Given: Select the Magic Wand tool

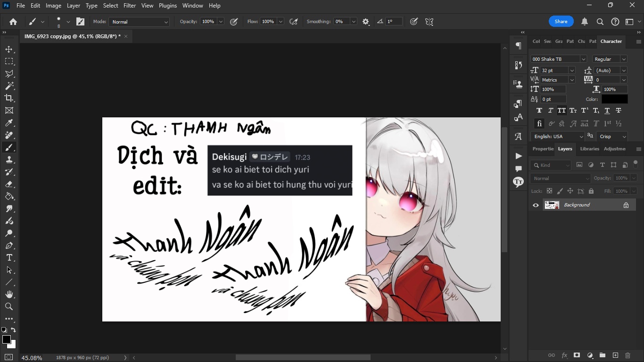Looking at the screenshot, I should tap(9, 86).
